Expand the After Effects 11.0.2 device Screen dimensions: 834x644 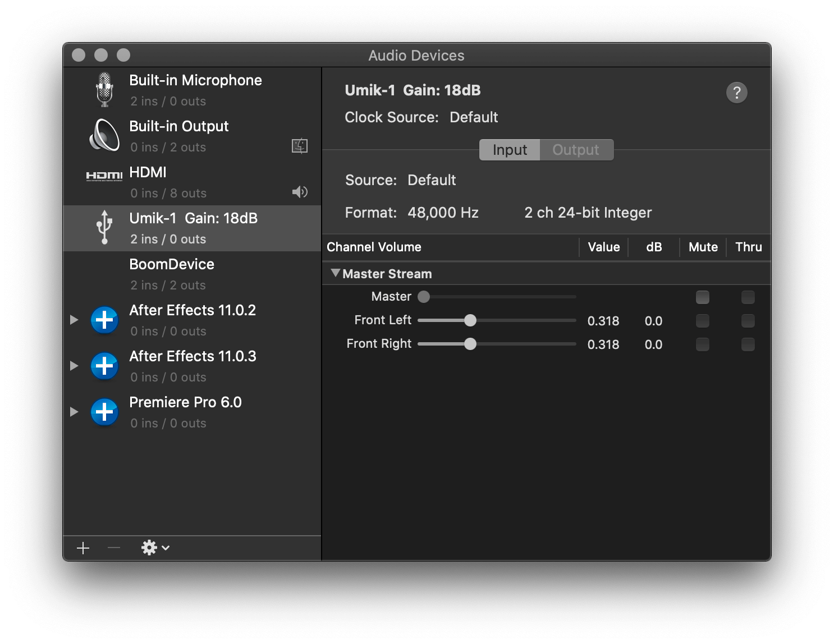(x=74, y=320)
